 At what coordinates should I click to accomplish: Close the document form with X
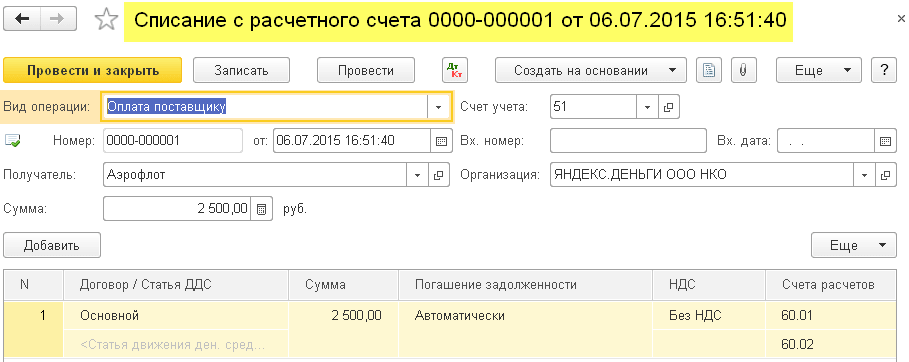tap(900, 20)
